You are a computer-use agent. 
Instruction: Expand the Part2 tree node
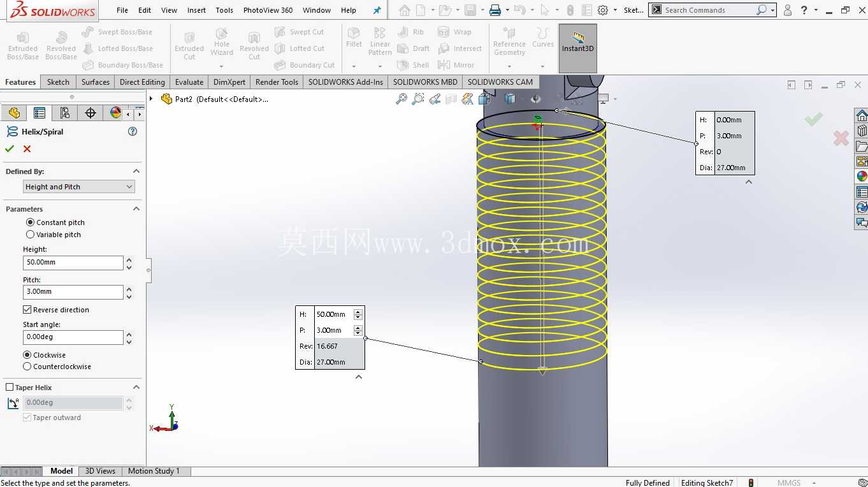151,99
